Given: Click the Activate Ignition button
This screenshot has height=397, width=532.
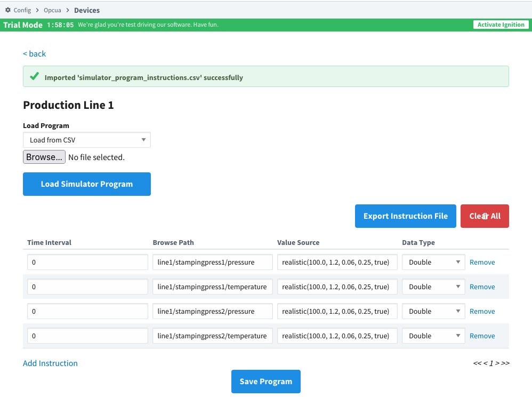Looking at the screenshot, I should (x=501, y=25).
